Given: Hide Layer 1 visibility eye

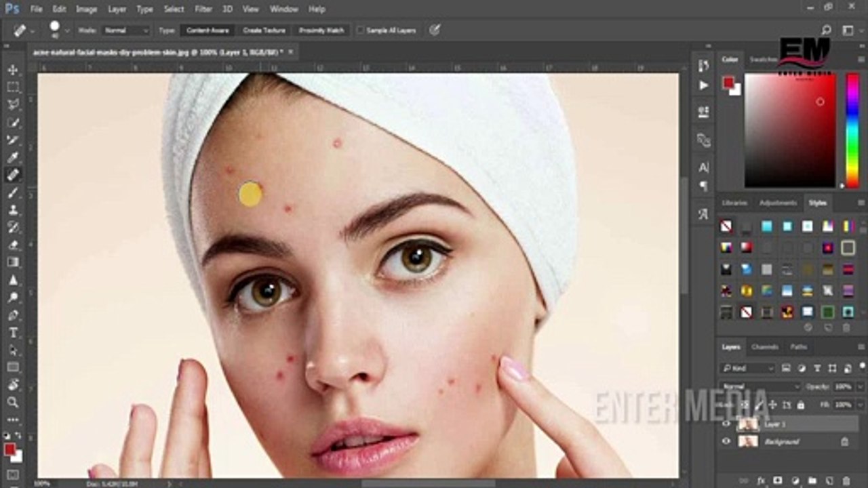Looking at the screenshot, I should coord(726,424).
